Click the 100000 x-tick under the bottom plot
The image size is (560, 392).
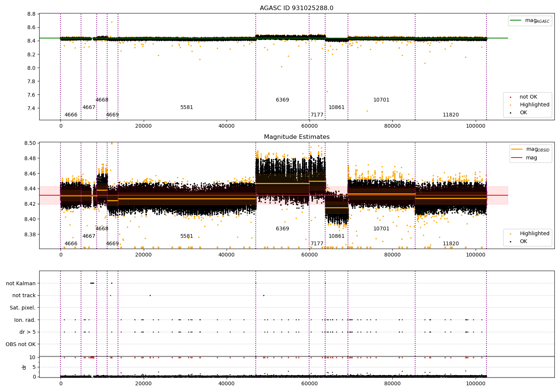[475, 384]
